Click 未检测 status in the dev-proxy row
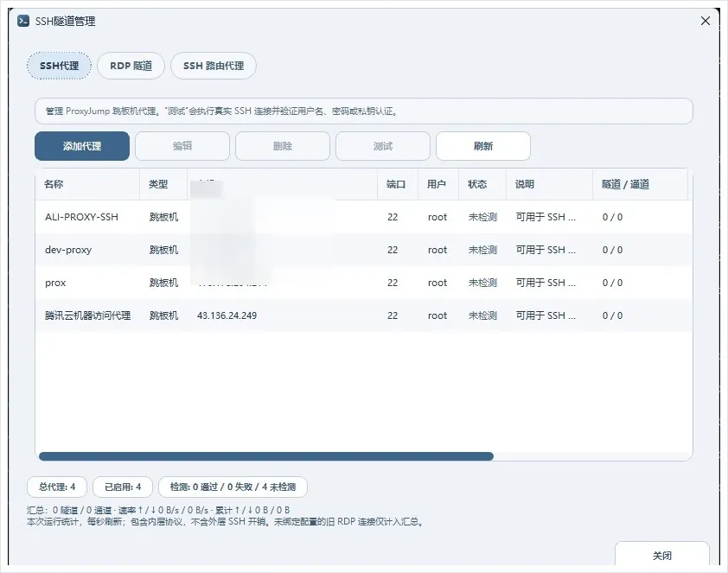 482,250
